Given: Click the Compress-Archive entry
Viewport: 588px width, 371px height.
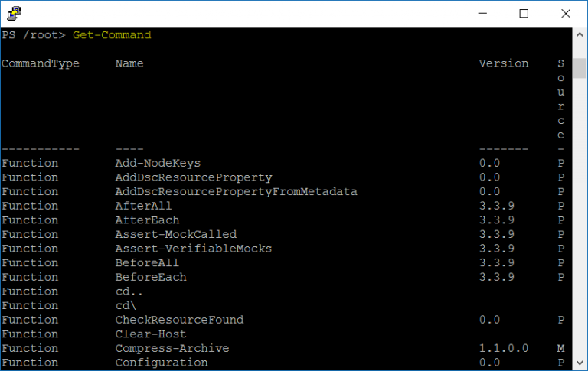Looking at the screenshot, I should 171,348.
